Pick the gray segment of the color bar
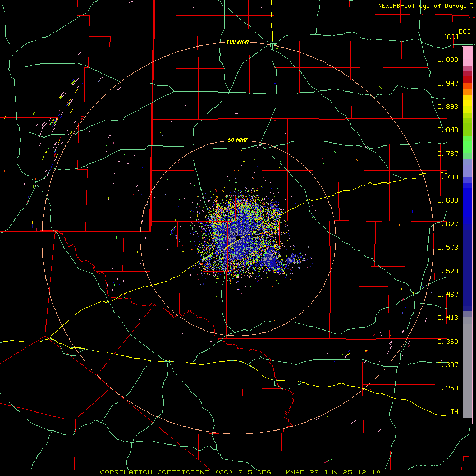 pos(467,368)
